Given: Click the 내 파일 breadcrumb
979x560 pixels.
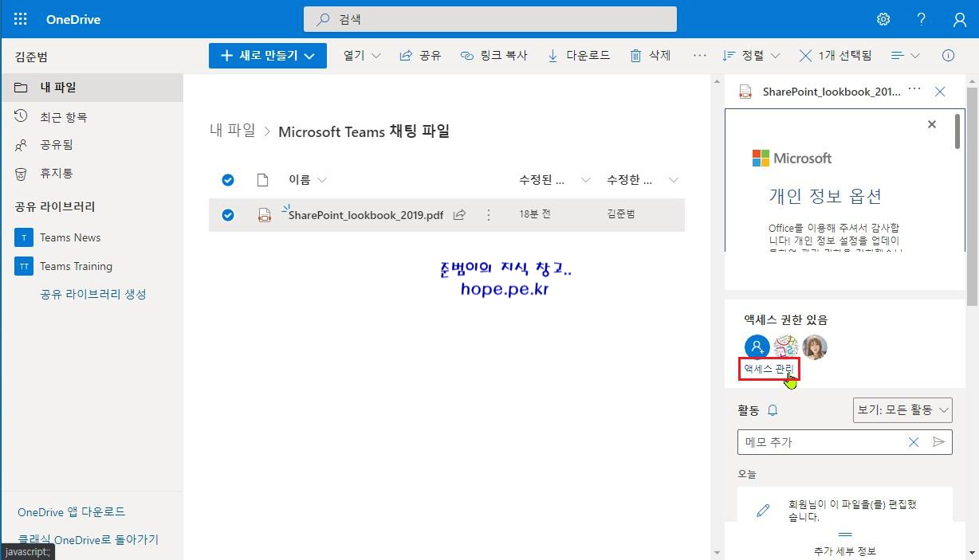Looking at the screenshot, I should click(x=233, y=131).
